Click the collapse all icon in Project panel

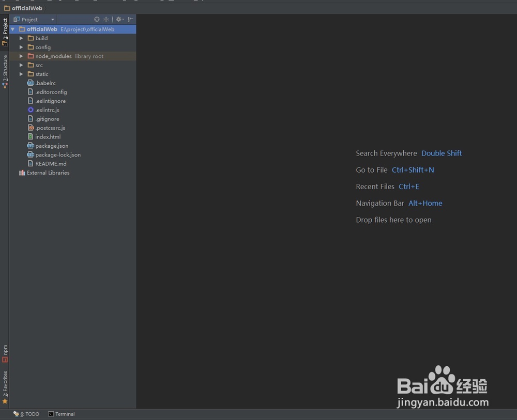(x=106, y=20)
